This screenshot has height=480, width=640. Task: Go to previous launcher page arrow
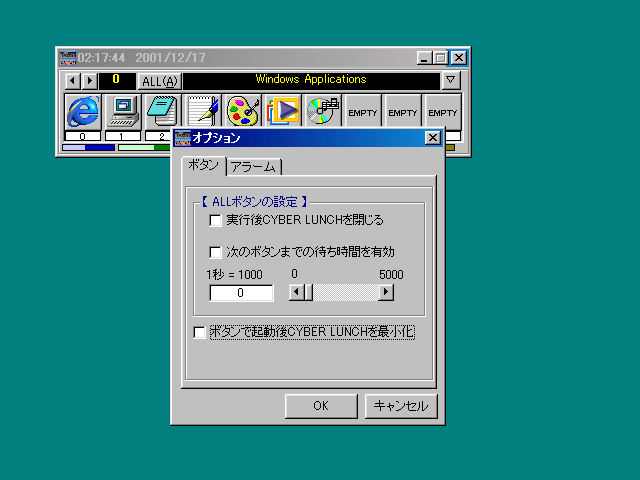(x=73, y=81)
